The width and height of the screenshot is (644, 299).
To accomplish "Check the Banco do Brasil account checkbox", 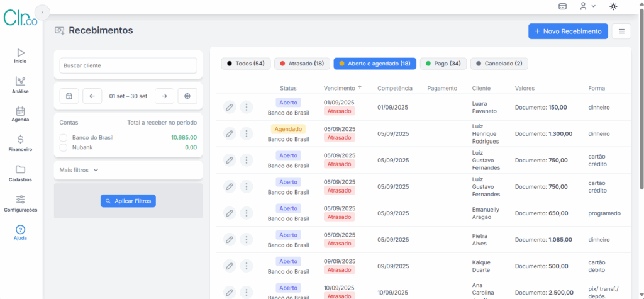I will coord(63,137).
